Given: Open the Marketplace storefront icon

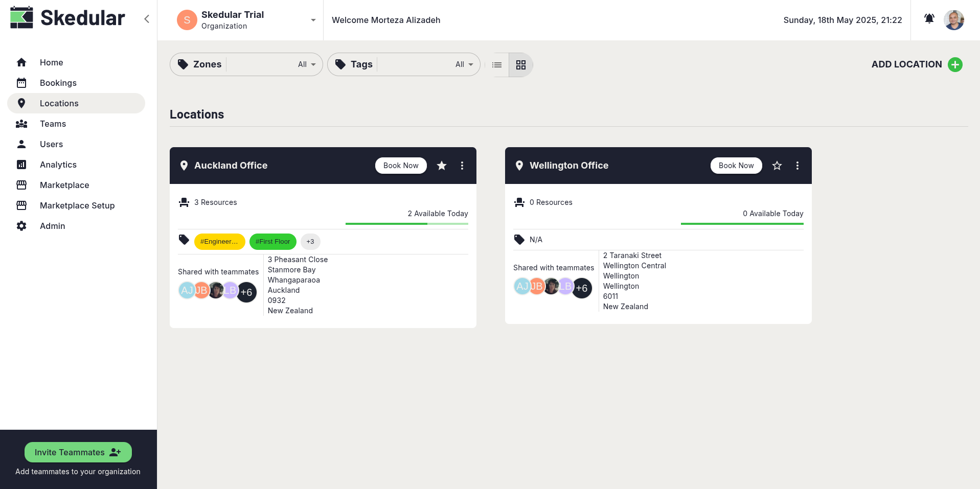Looking at the screenshot, I should (21, 184).
